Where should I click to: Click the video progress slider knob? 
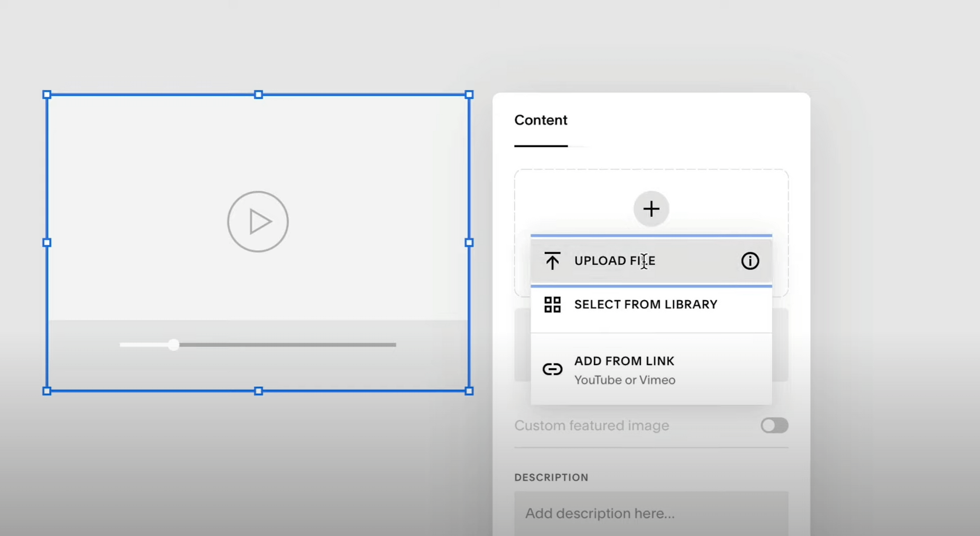tap(173, 345)
